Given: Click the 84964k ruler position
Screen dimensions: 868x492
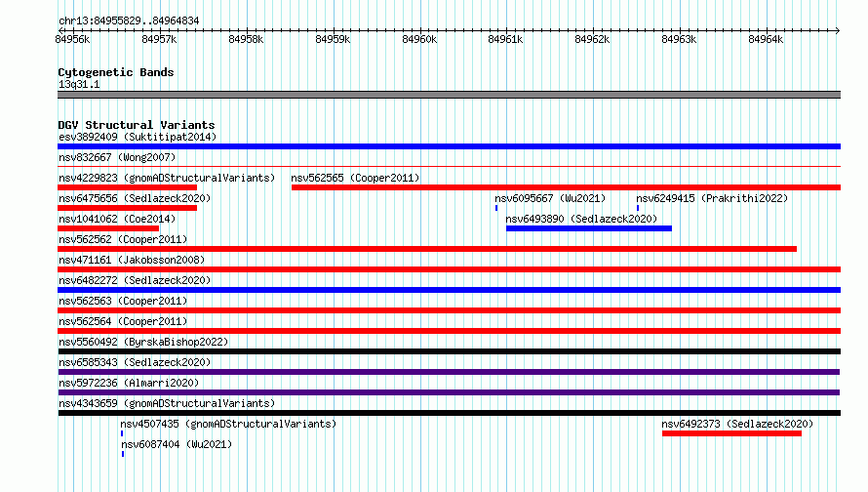Looking at the screenshot, I should coord(766,39).
